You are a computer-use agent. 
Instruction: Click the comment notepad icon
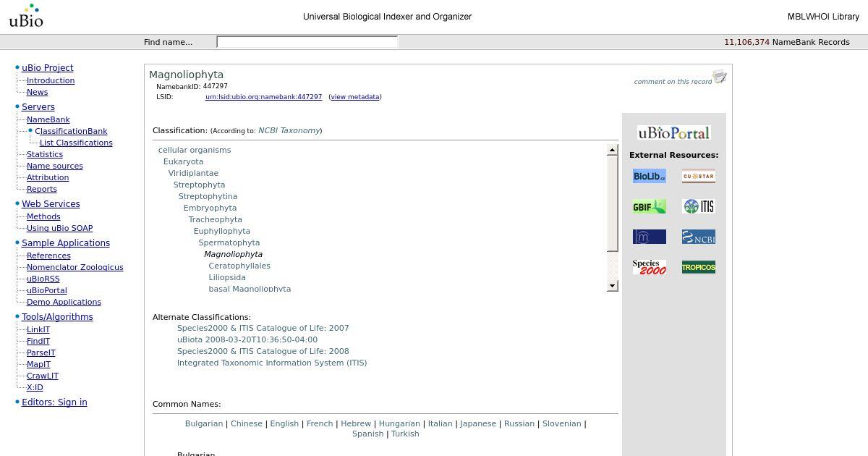point(720,77)
